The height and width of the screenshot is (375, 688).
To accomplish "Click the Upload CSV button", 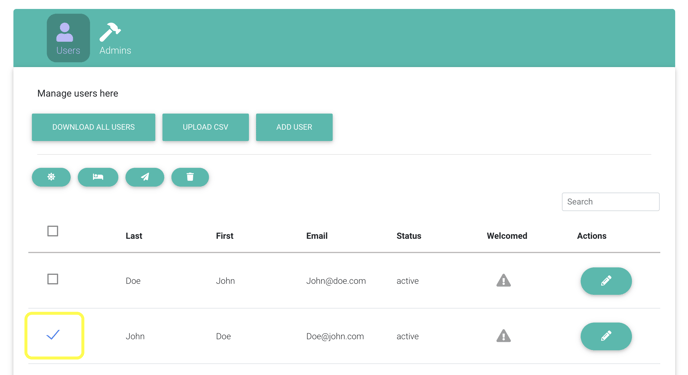I will [205, 127].
